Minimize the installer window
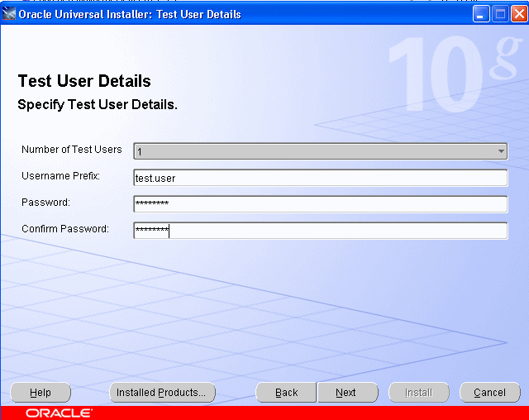529x420 pixels. [481, 15]
